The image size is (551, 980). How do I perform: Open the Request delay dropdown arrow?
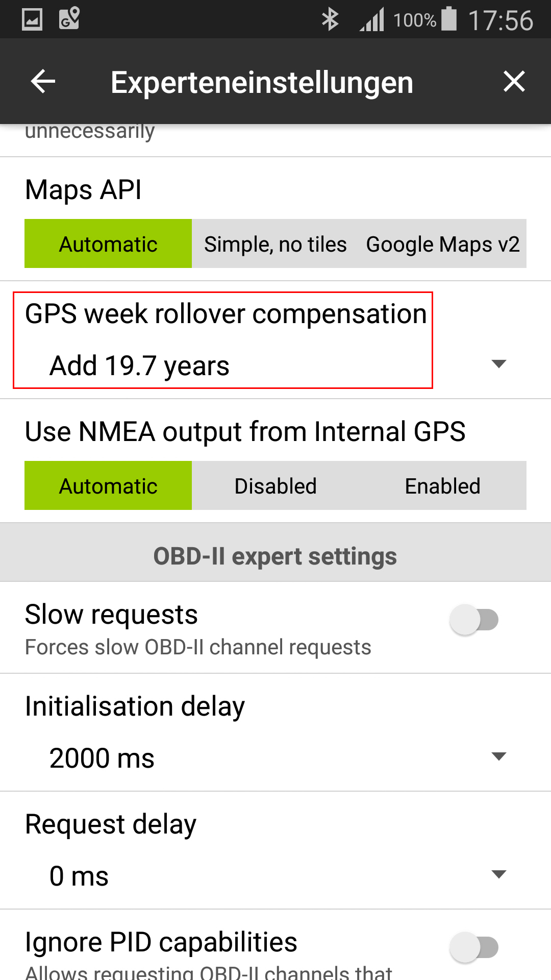click(498, 874)
